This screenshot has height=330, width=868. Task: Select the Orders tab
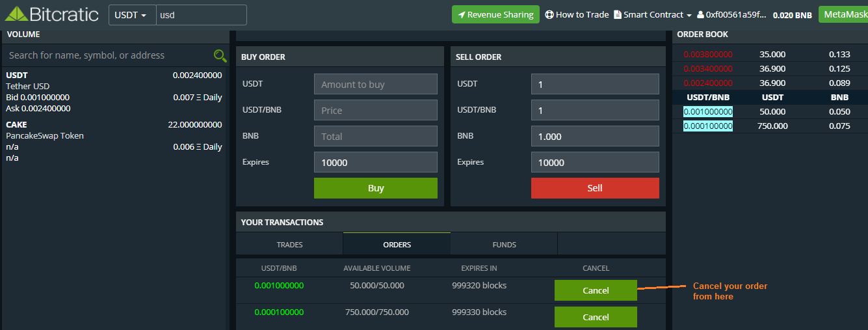(x=397, y=245)
